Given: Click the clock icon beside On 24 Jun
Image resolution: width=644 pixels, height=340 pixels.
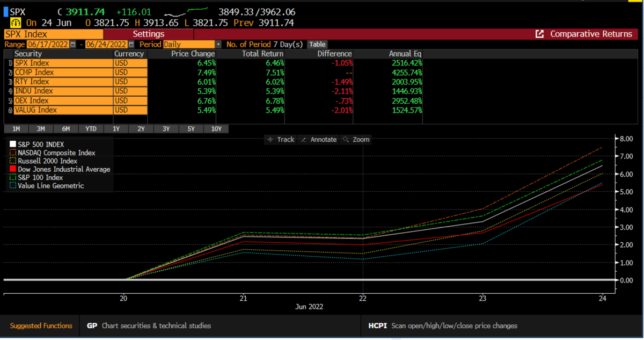Looking at the screenshot, I should 16,23.
